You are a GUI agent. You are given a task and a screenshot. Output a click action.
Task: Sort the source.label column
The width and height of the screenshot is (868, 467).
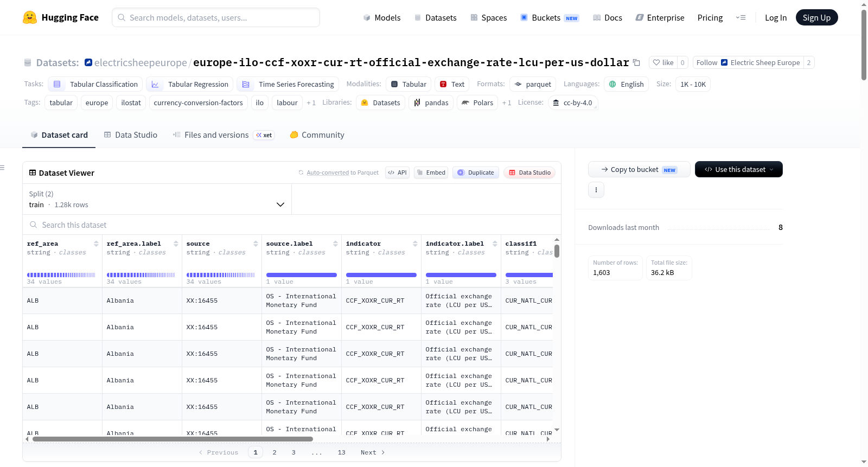pyautogui.click(x=336, y=244)
